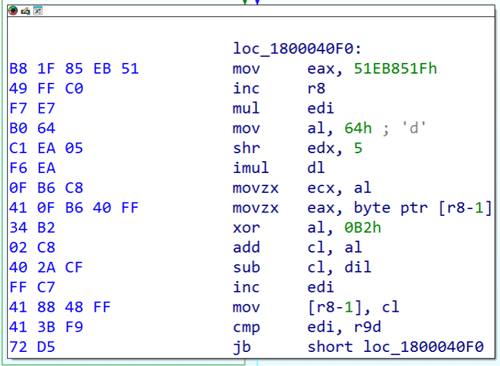Click the shr mnemonic
Image resolution: width=500 pixels, height=366 pixels.
[246, 148]
